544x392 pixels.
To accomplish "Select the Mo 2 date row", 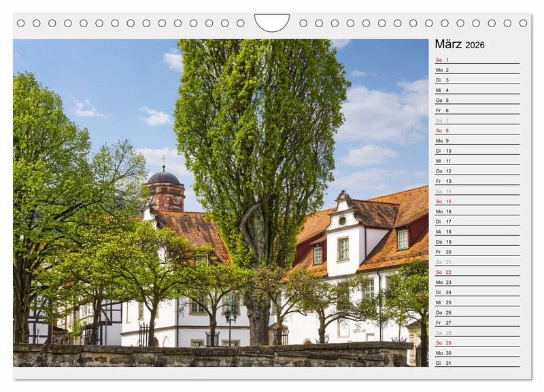I will (x=477, y=70).
